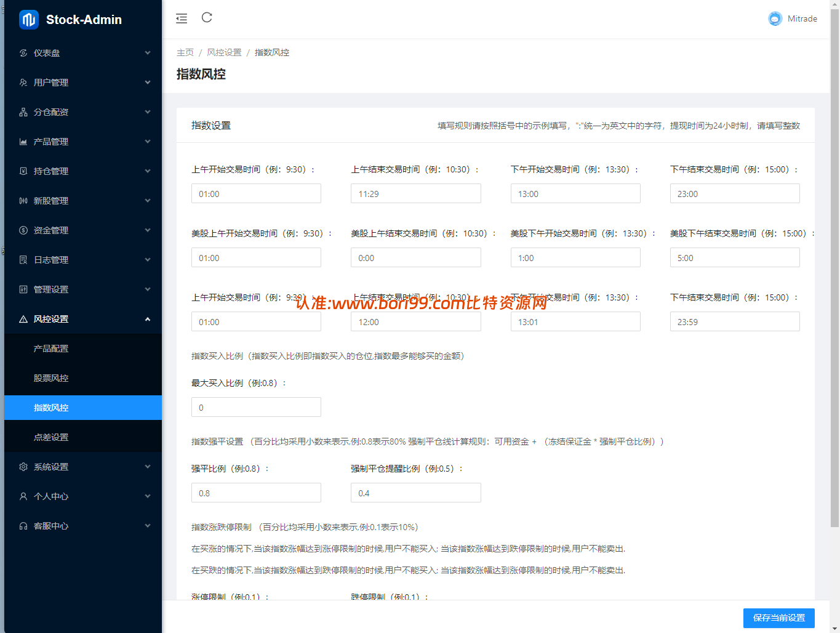This screenshot has width=840, height=633.
Task: Click the 强制平仓提醒比例 field showing 0.4
Action: point(416,493)
